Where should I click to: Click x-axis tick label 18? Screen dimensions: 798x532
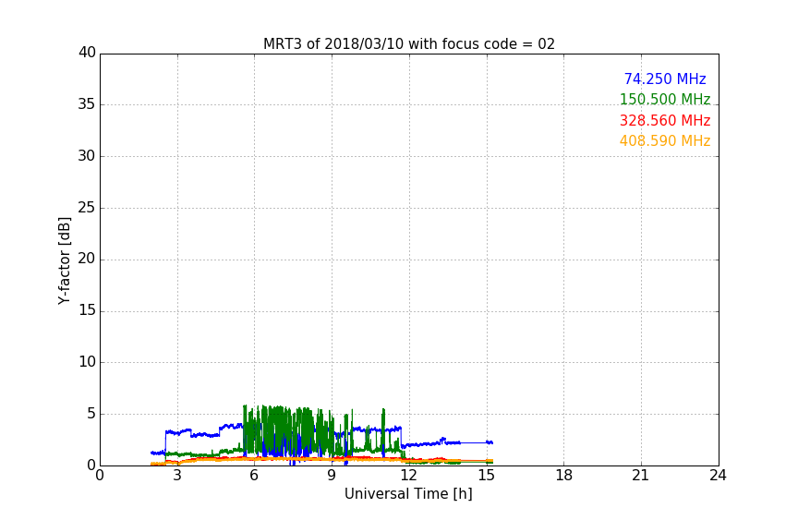coord(564,476)
